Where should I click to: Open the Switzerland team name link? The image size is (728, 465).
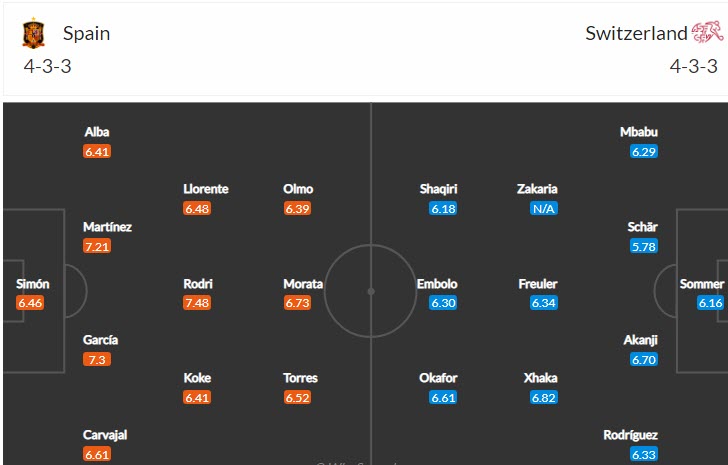point(636,33)
